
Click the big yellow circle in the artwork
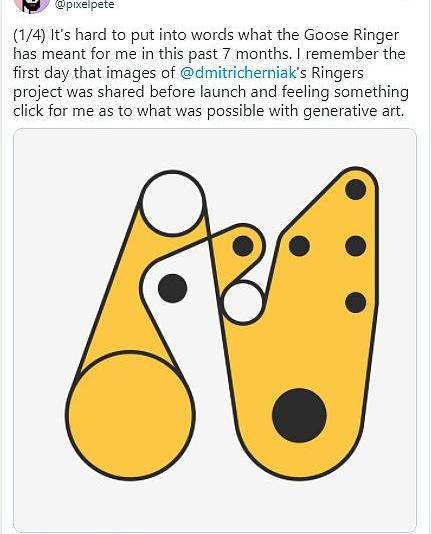coord(130,415)
